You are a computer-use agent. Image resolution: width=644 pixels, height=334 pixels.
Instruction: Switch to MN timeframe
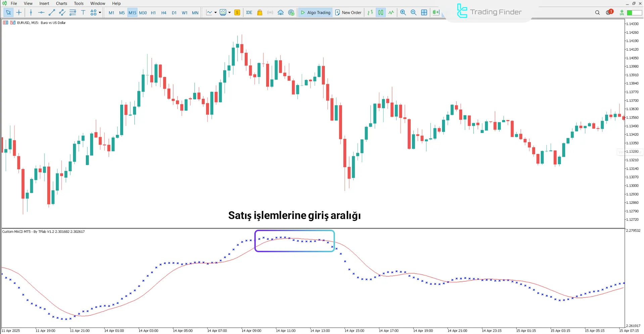[x=195, y=13]
